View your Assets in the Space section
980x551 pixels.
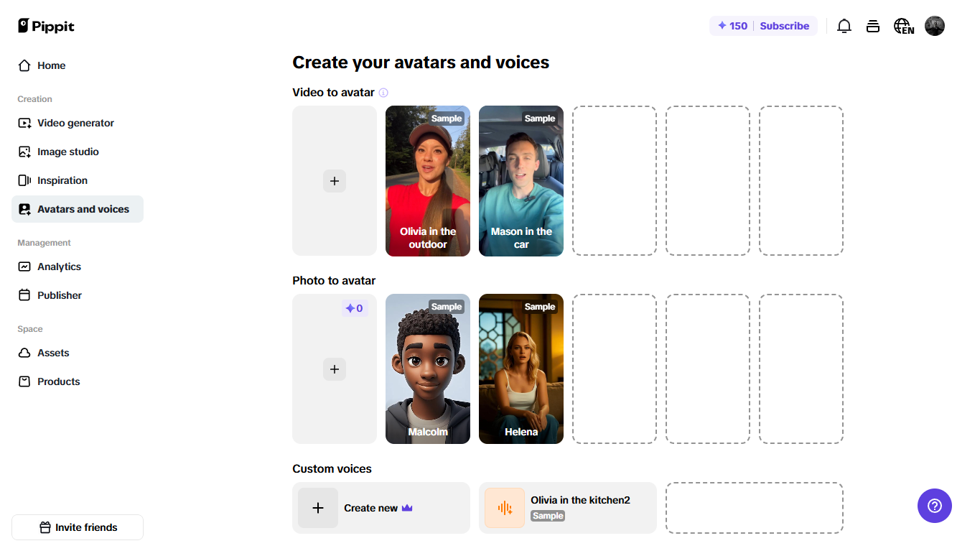pos(53,353)
